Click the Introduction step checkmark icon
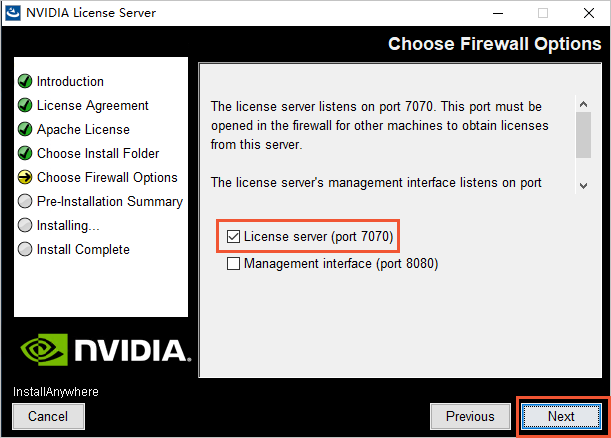This screenshot has width=611, height=438. [25, 81]
